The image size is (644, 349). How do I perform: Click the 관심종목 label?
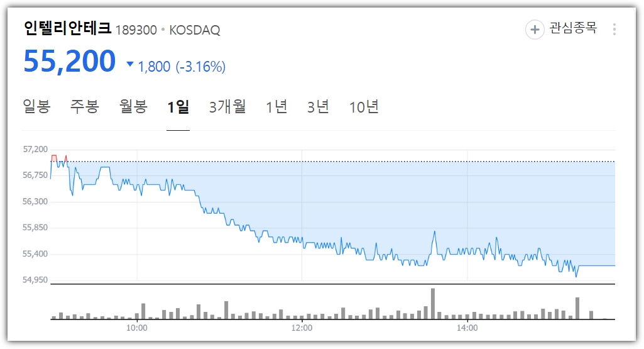pyautogui.click(x=573, y=28)
